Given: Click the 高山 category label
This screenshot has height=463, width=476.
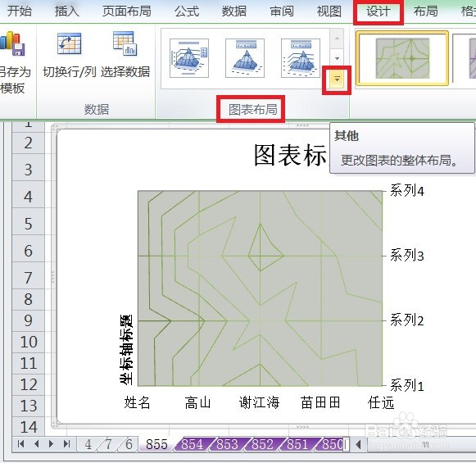Looking at the screenshot, I should pyautogui.click(x=198, y=403).
